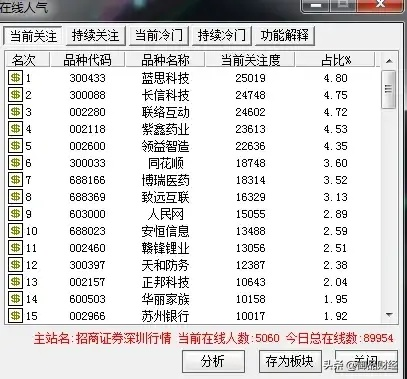
Task: Click the 招商证券深圳行情 status text
Action: (123, 338)
